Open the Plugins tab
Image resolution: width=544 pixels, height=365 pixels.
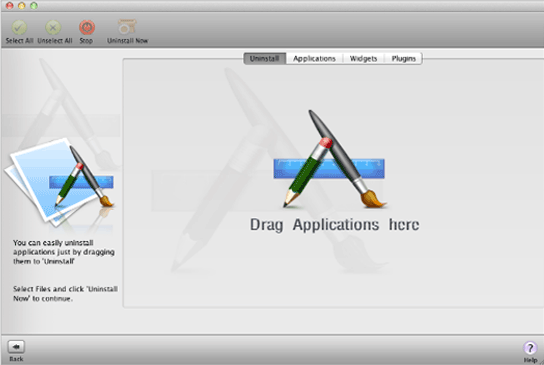click(x=403, y=59)
